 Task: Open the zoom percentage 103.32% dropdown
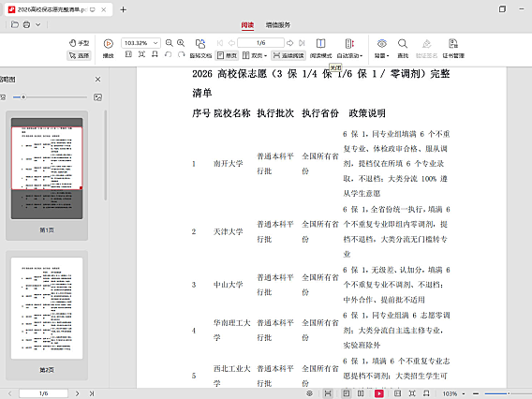(155, 43)
